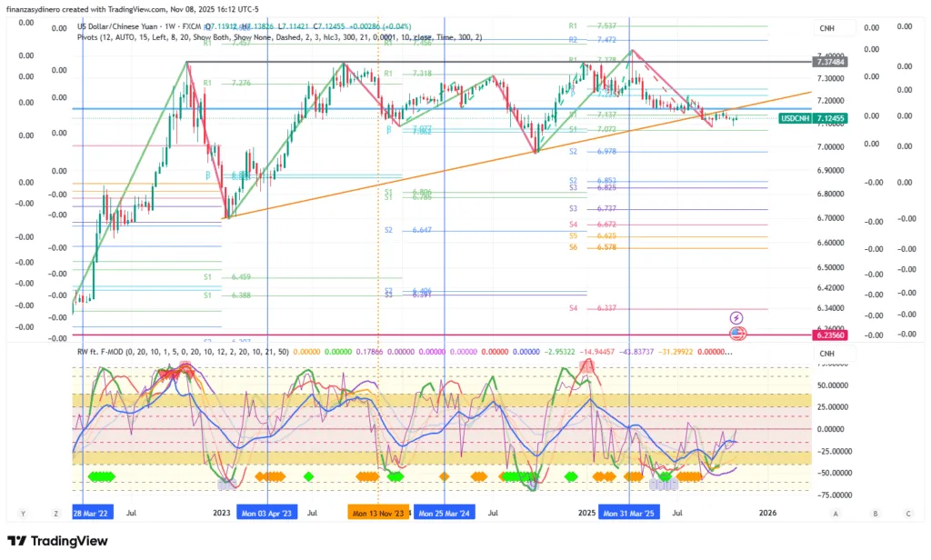
Task: Select the red 6.23560 price level label
Action: tap(831, 335)
